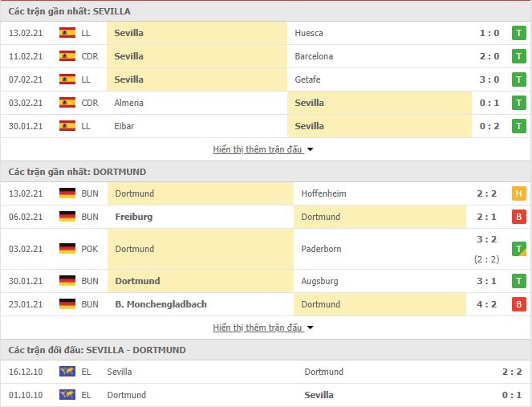Click the red B badge for Monchengladbach match
This screenshot has height=407, width=532.
click(519, 304)
